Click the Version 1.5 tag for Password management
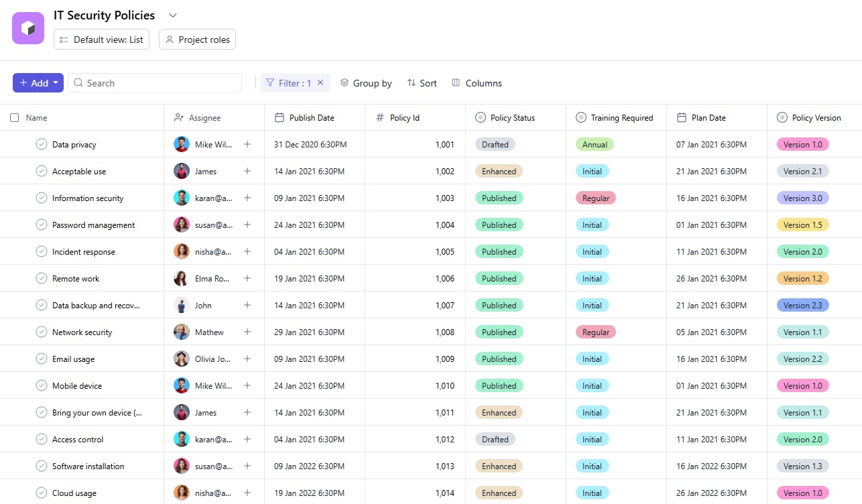This screenshot has width=862, height=504. (803, 225)
